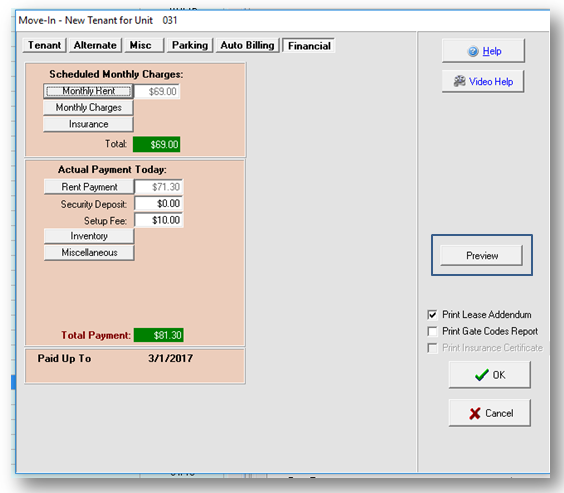Click the green scheduled Total $69.00 value

tap(156, 145)
